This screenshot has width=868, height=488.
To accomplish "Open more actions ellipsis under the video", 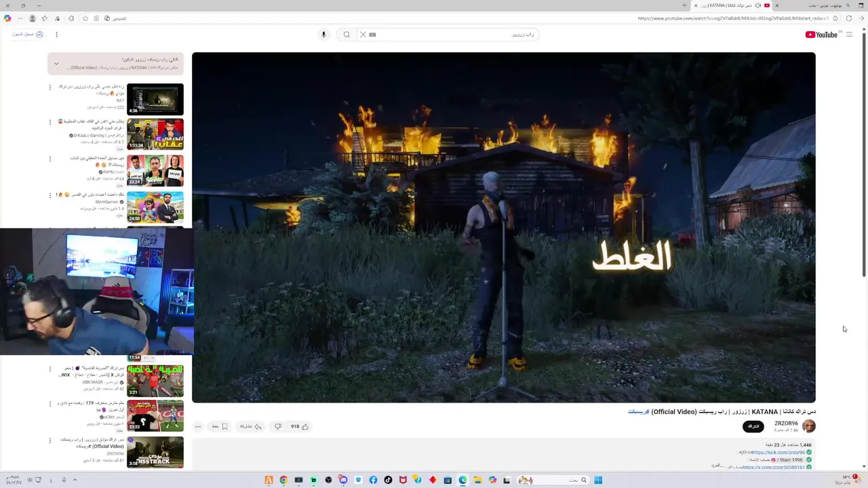I will (x=198, y=426).
